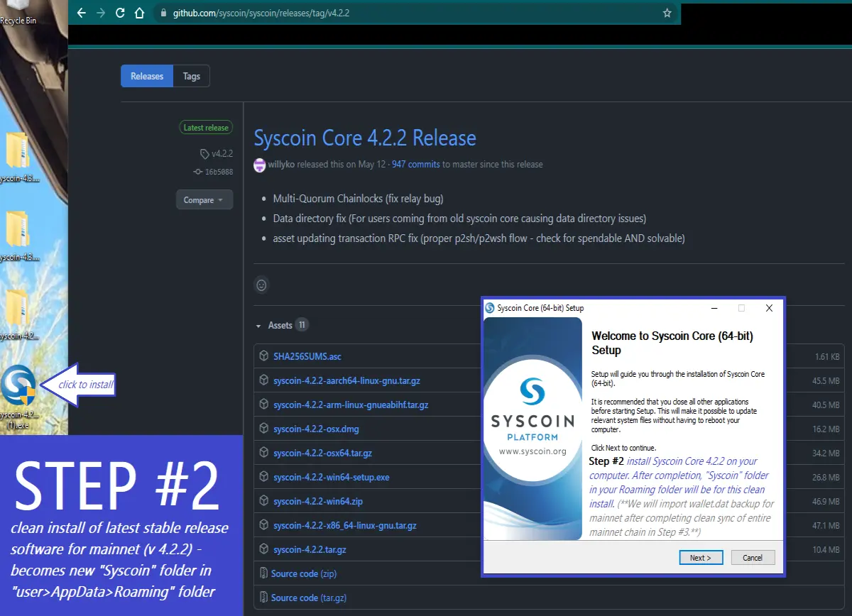This screenshot has width=852, height=616.
Task: Open Recycle Bin on the desktop
Action: point(17,13)
